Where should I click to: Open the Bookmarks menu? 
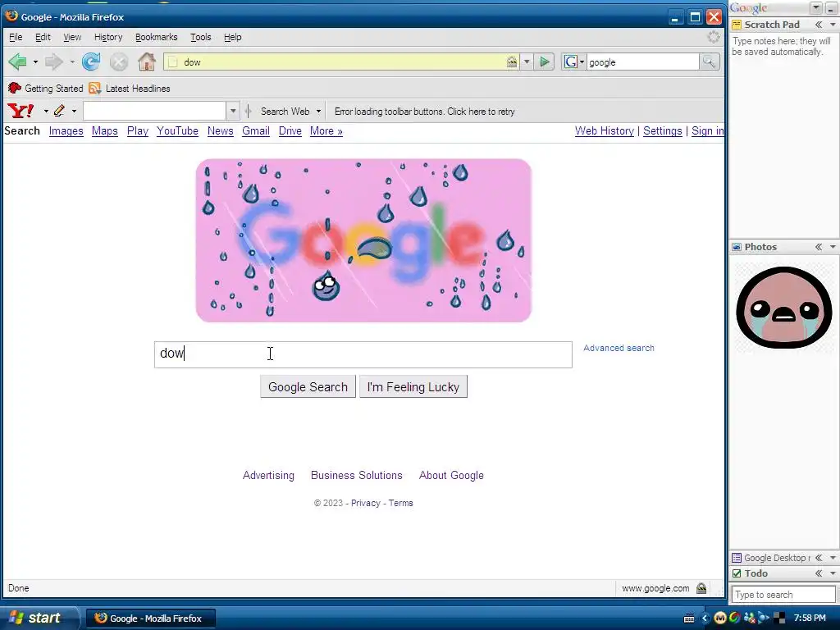coord(157,37)
